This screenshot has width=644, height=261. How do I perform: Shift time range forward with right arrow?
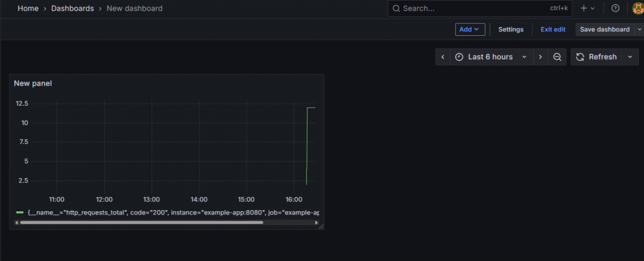point(540,57)
